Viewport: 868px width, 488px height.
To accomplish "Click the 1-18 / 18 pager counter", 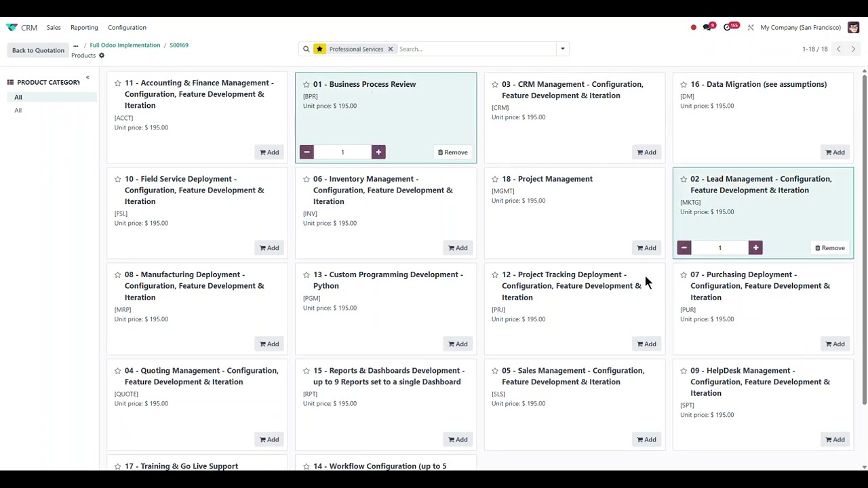I will click(x=814, y=49).
